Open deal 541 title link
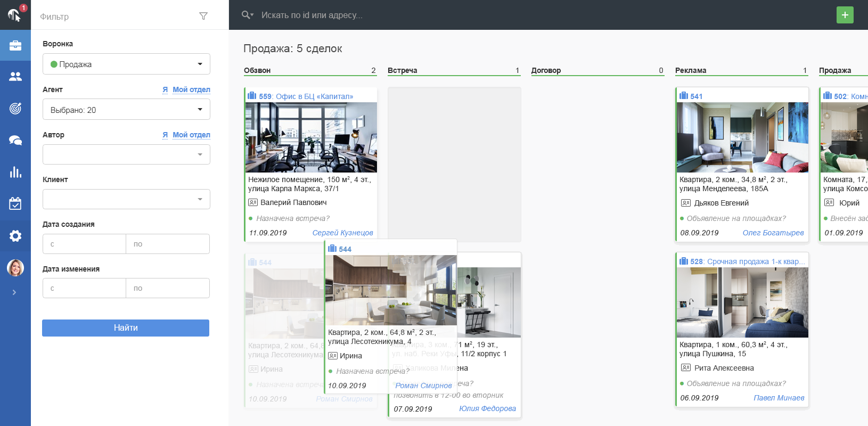Image resolution: width=868 pixels, height=426 pixels. [696, 96]
